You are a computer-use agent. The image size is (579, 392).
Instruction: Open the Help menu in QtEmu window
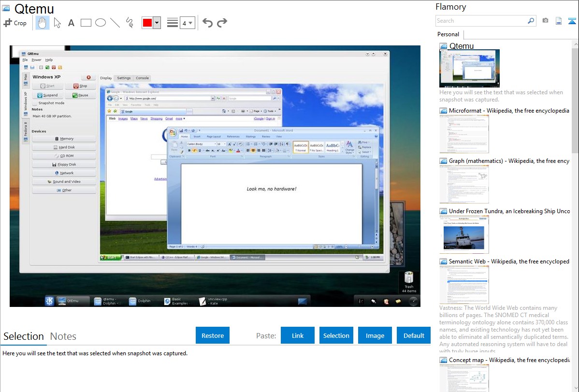[49, 60]
